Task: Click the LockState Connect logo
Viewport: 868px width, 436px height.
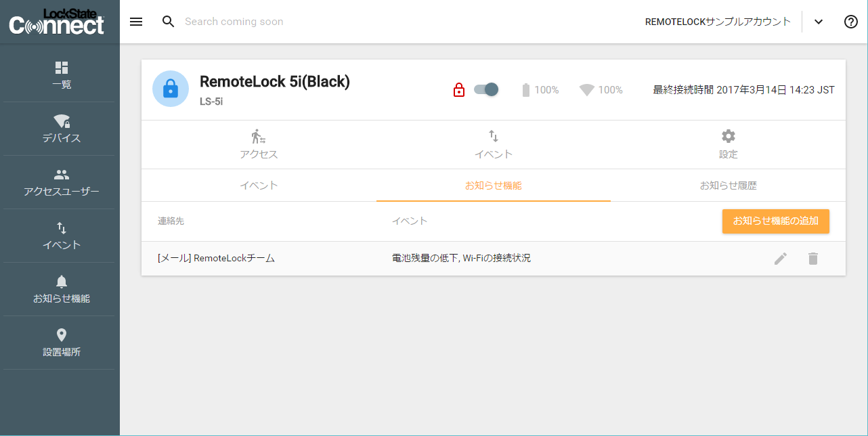Action: point(58,22)
